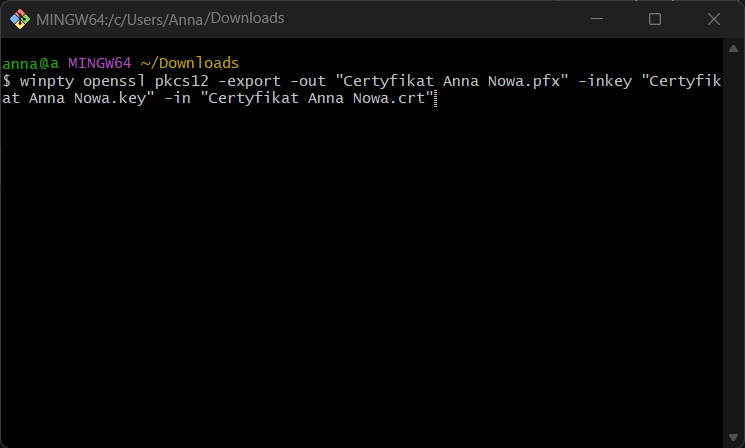This screenshot has height=448, width=745.
Task: Click the -in flag in the command
Action: point(178,98)
